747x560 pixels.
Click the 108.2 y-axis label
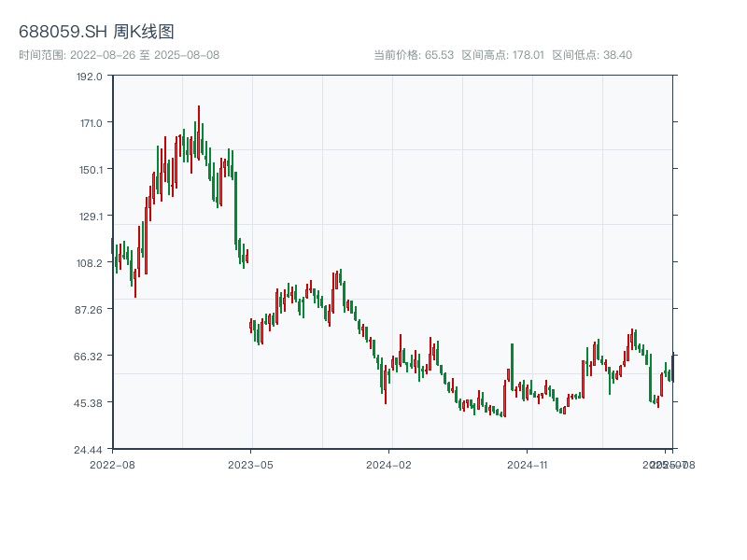tap(90, 263)
